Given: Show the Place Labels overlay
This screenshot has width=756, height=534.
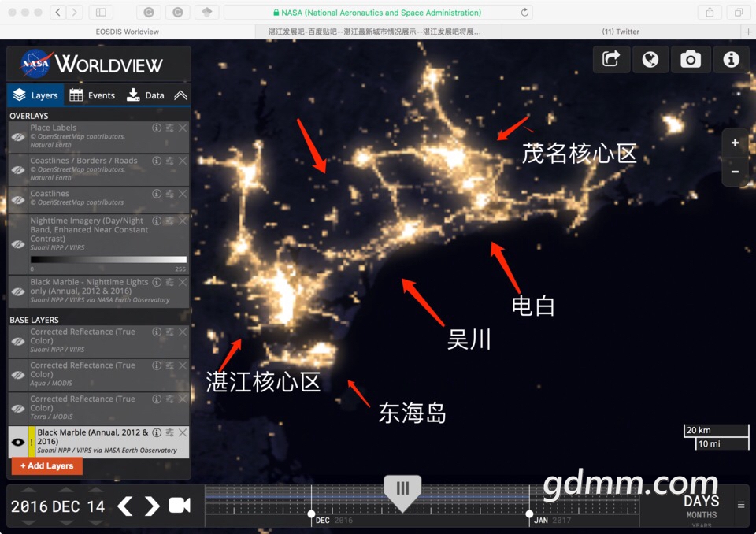Looking at the screenshot, I should [x=17, y=137].
